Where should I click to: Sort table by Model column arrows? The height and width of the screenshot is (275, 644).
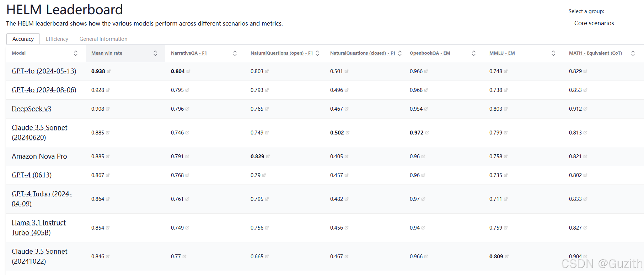[76, 53]
